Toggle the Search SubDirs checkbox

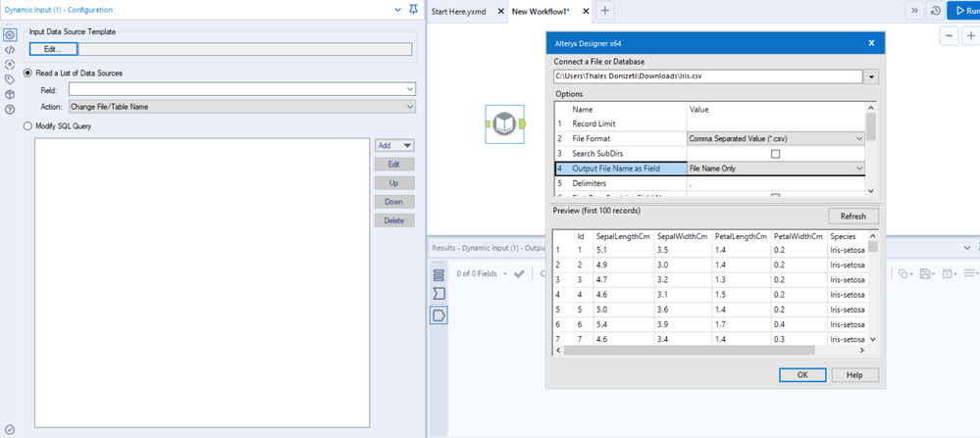(x=776, y=154)
